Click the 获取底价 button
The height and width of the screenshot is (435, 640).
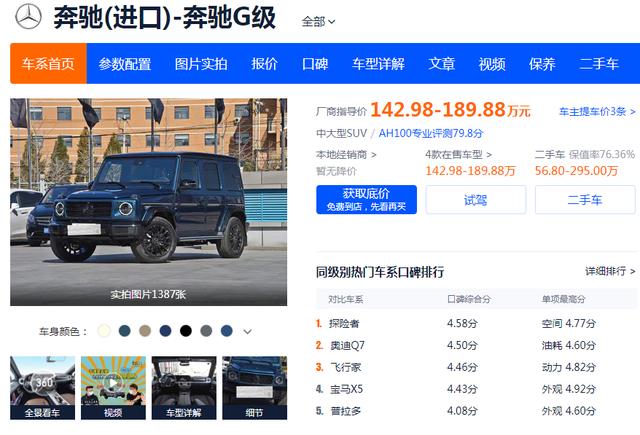[367, 200]
